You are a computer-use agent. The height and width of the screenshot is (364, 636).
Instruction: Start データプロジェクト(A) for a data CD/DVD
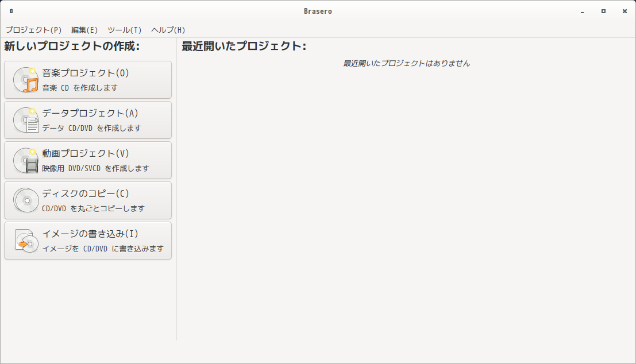pos(88,120)
